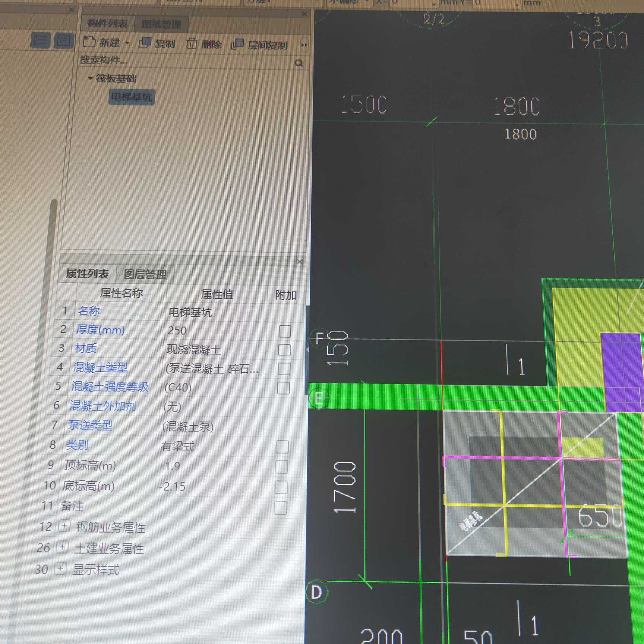This screenshot has width=644, height=644.
Task: Click the axis label D in drawing
Action: coord(316,592)
